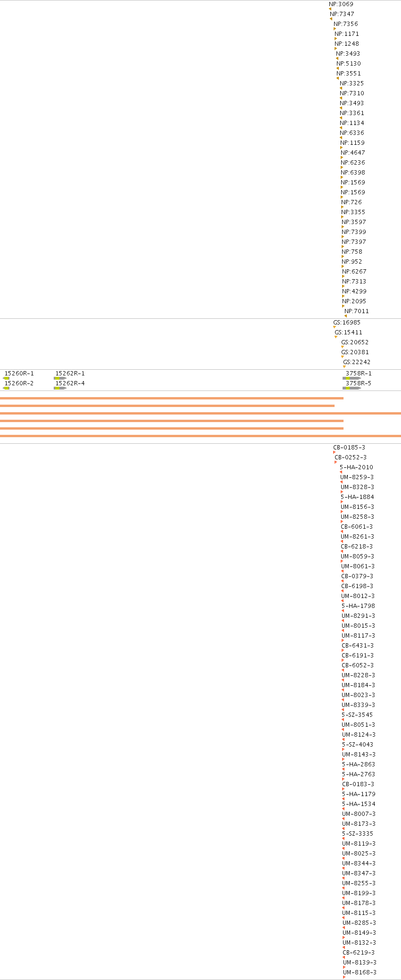
Task: Open the CB-6052-3 feature
Action: (358, 665)
